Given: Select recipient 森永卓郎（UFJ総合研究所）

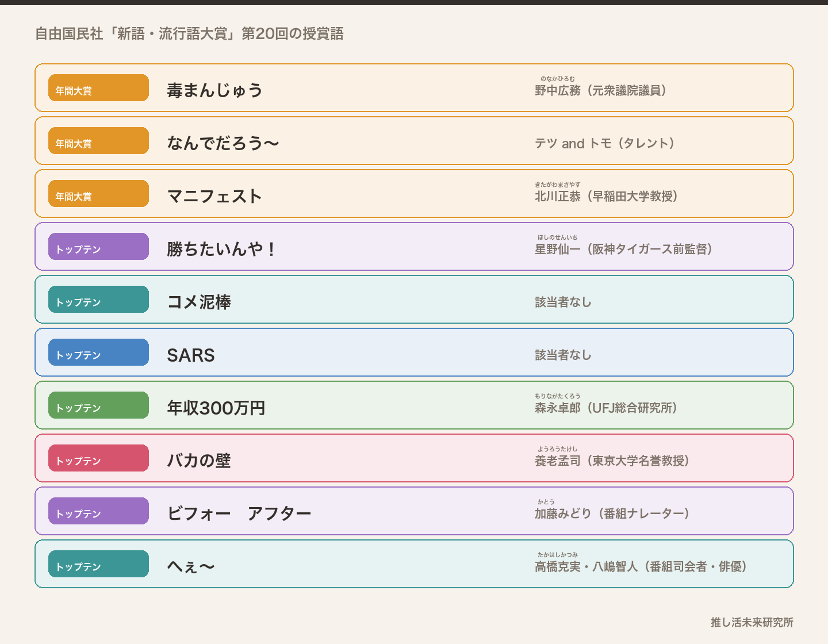Looking at the screenshot, I should pyautogui.click(x=606, y=408).
